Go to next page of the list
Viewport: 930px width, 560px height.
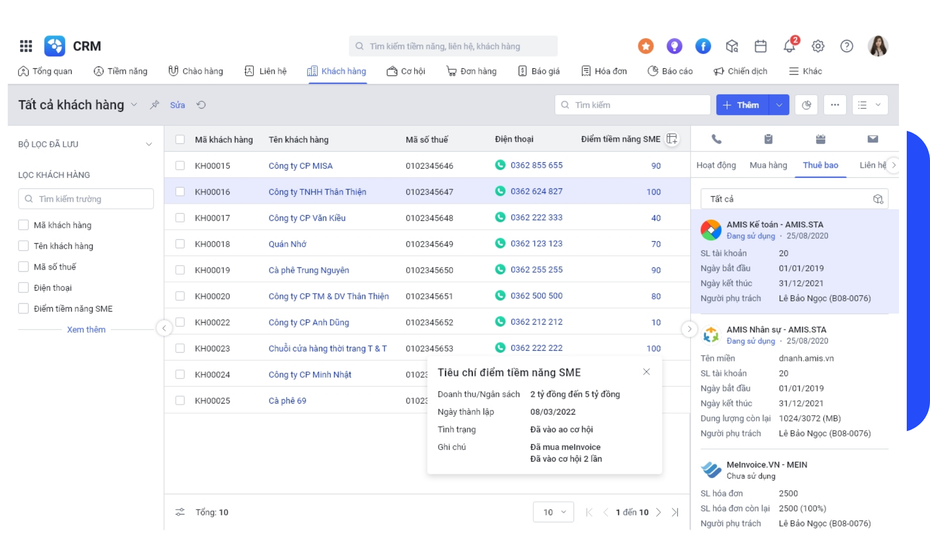pyautogui.click(x=658, y=513)
